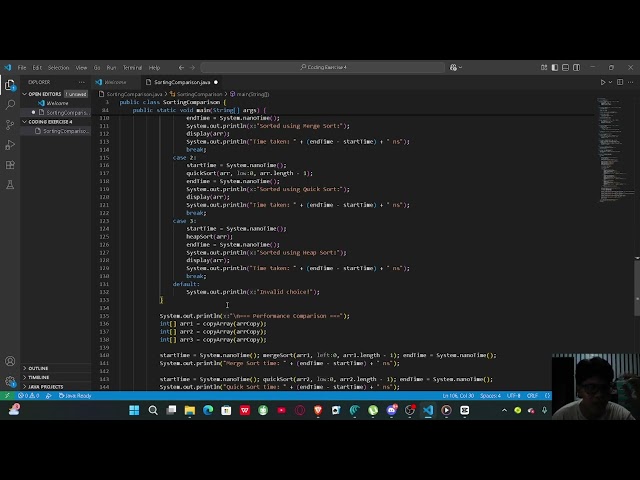Image resolution: width=640 pixels, height=480 pixels.
Task: Toggle the Primary Side Bar visibility
Action: click(x=555, y=67)
